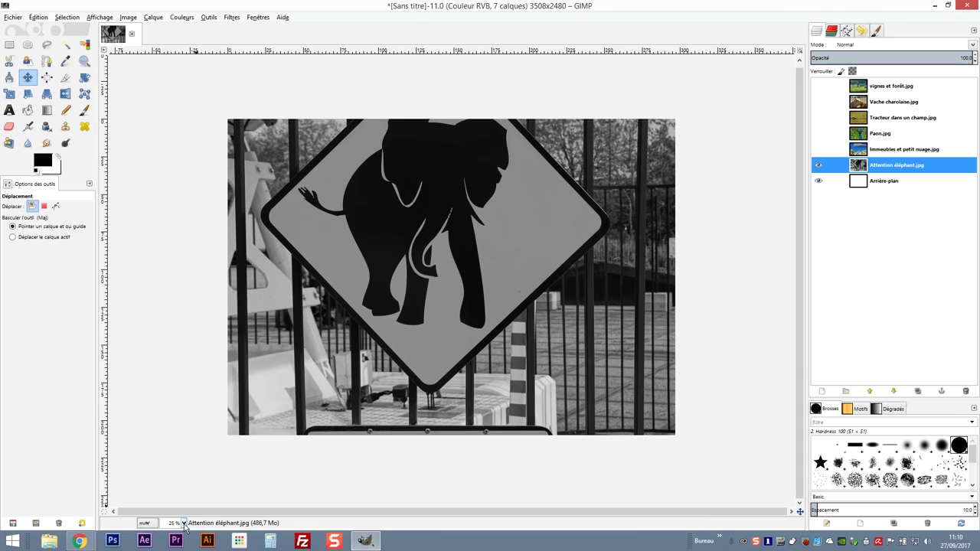Open the layer Mode dropdown
This screenshot has width=980, height=551.
903,44
